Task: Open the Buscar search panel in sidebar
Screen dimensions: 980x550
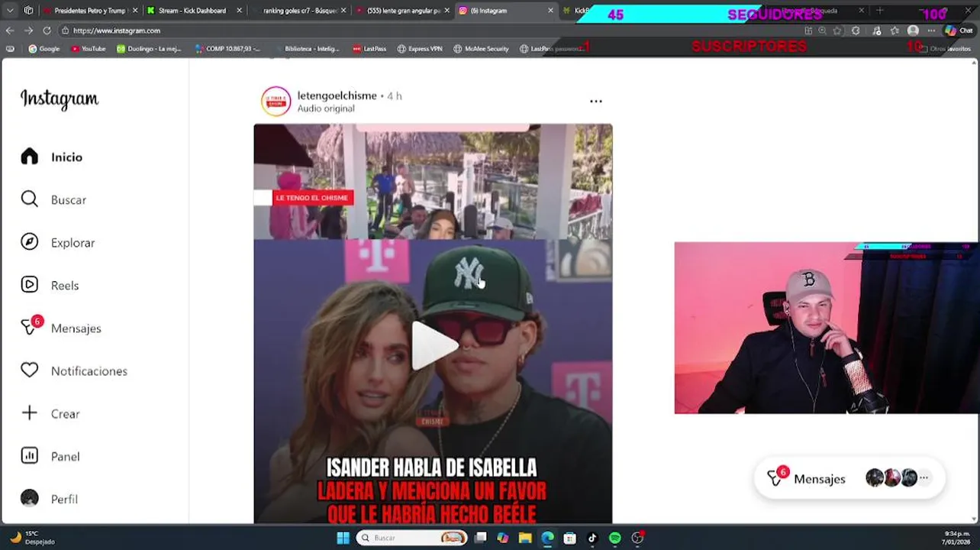Action: pos(53,199)
